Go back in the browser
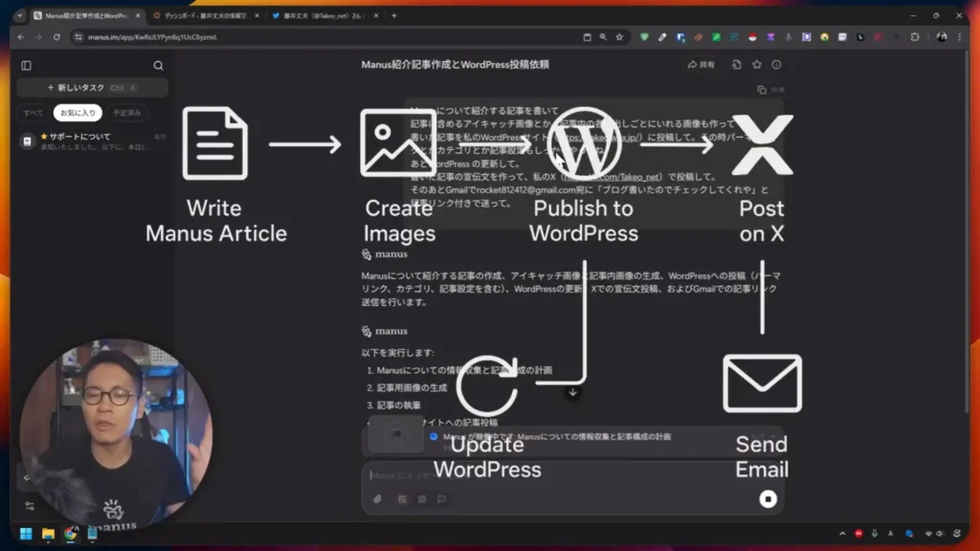Viewport: 980px width, 551px height. tap(21, 37)
